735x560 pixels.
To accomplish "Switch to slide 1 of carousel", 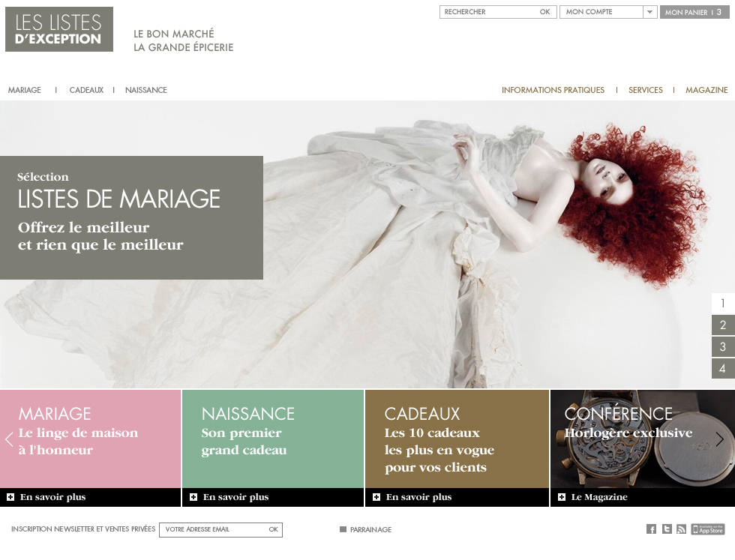I will (x=723, y=303).
